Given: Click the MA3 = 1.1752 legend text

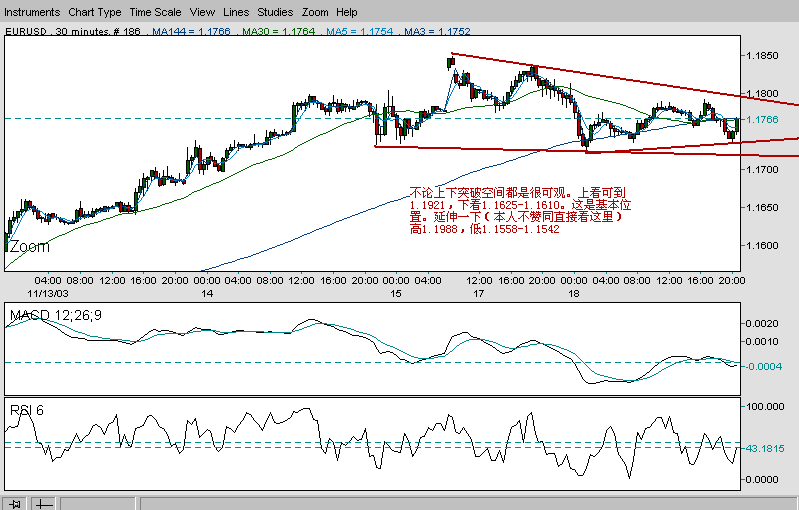Looking at the screenshot, I should click(437, 31).
